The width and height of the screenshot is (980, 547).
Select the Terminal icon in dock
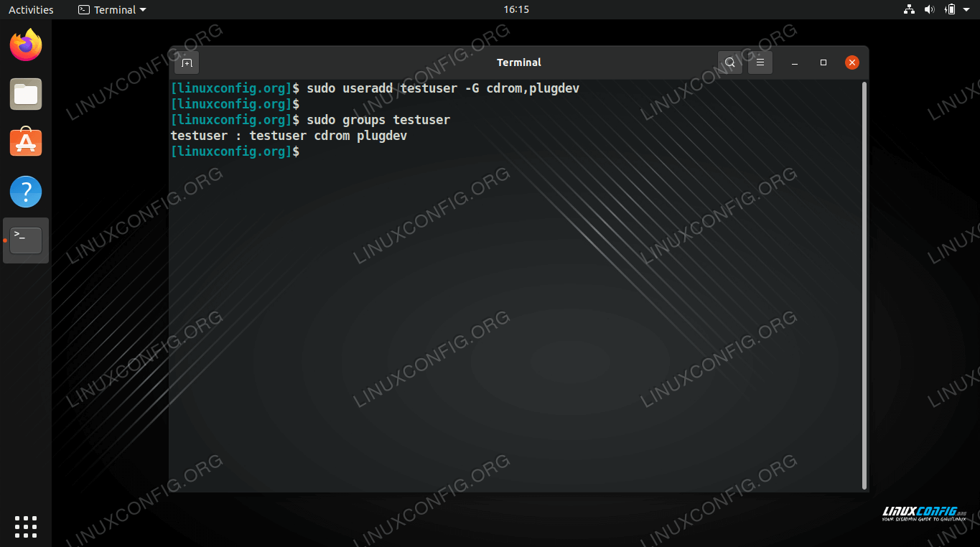26,240
